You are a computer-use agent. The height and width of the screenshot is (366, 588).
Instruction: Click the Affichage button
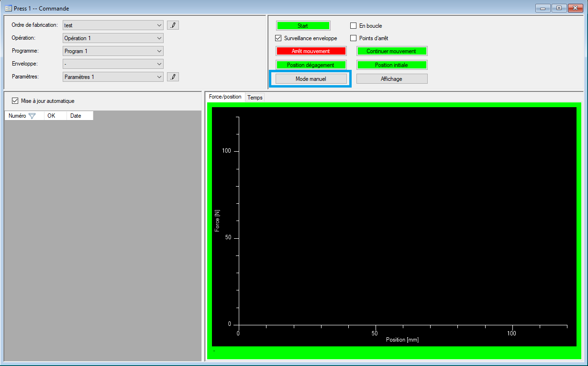tap(392, 79)
